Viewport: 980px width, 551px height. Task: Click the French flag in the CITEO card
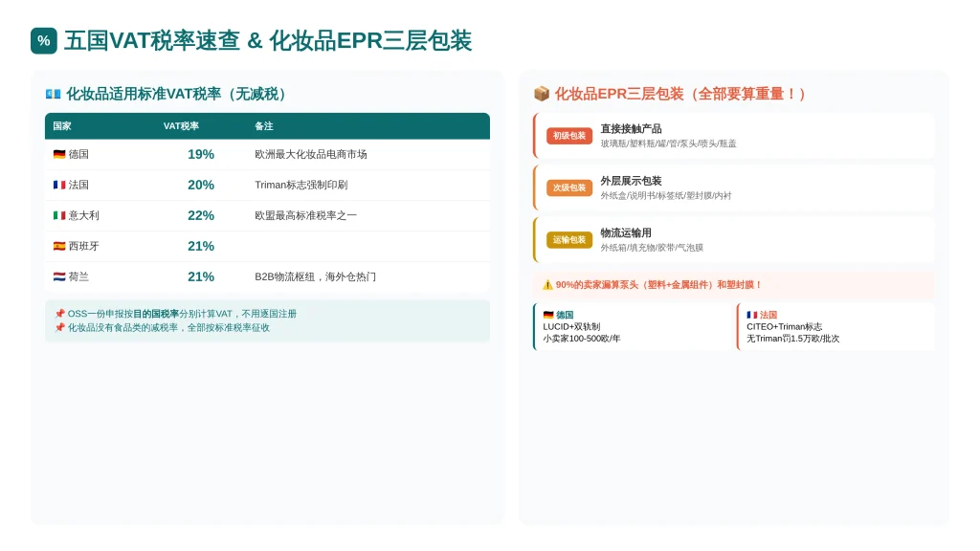click(x=752, y=315)
